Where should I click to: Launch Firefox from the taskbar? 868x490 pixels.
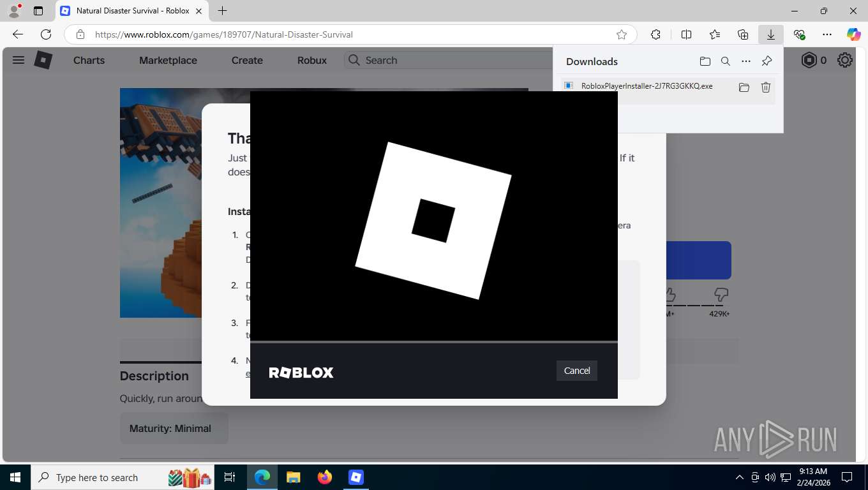324,477
